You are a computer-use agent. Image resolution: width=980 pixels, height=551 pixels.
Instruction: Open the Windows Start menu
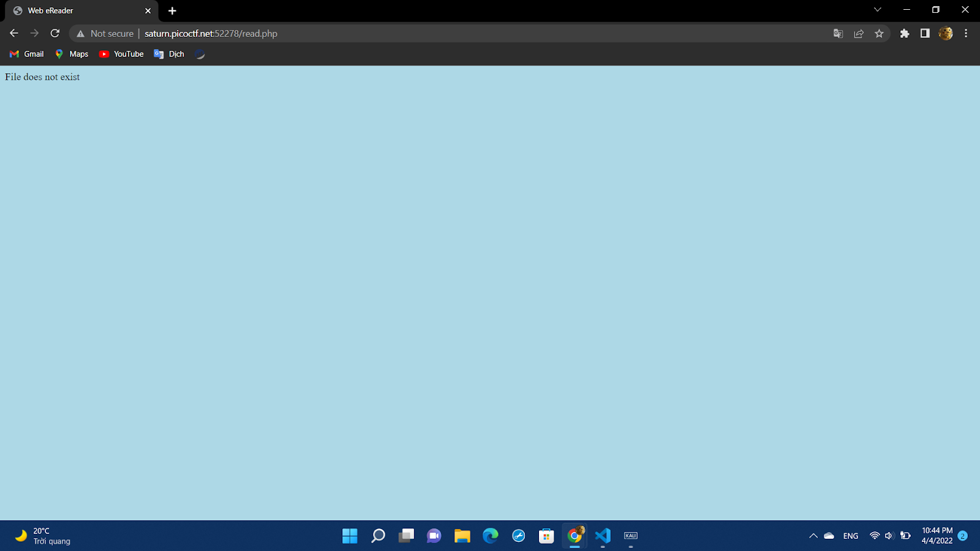[x=350, y=536]
